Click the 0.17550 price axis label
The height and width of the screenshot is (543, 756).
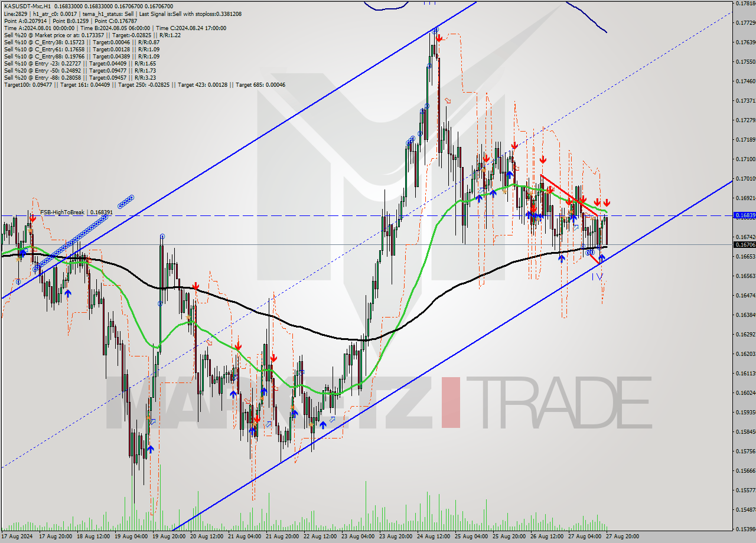(x=745, y=61)
